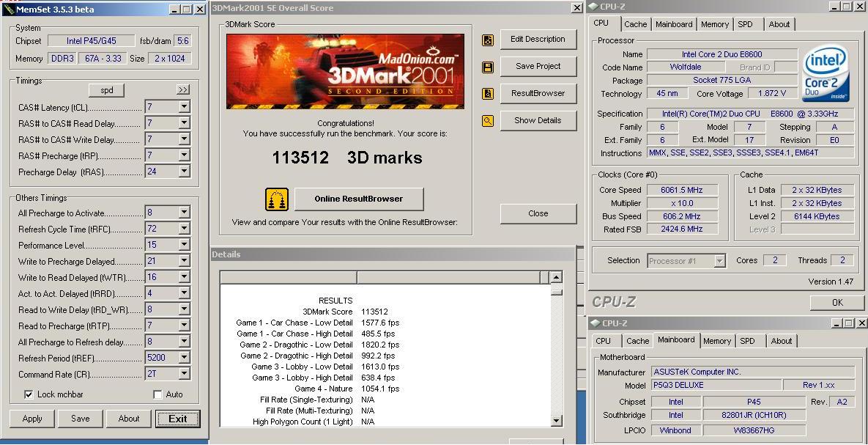Click the ResultBrowser button

click(538, 94)
